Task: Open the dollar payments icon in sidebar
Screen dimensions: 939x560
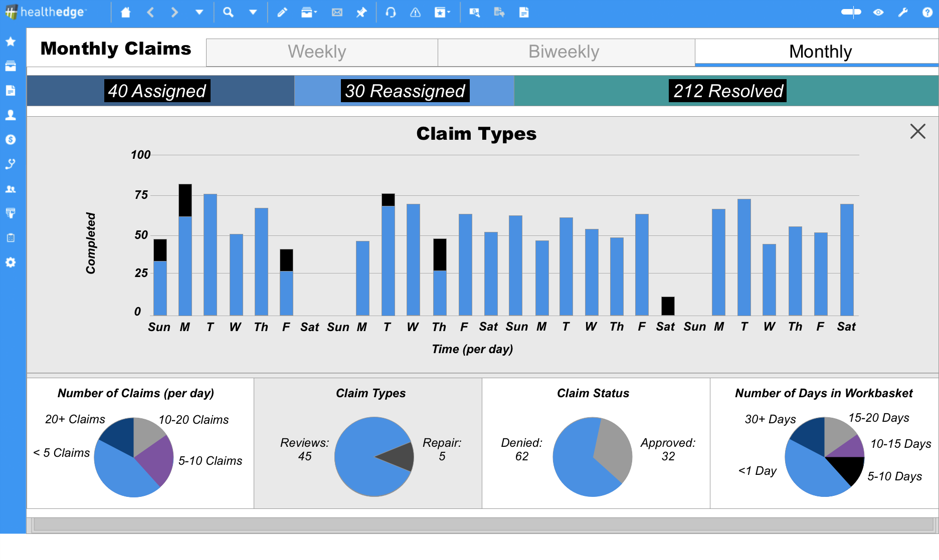Action: coord(11,140)
